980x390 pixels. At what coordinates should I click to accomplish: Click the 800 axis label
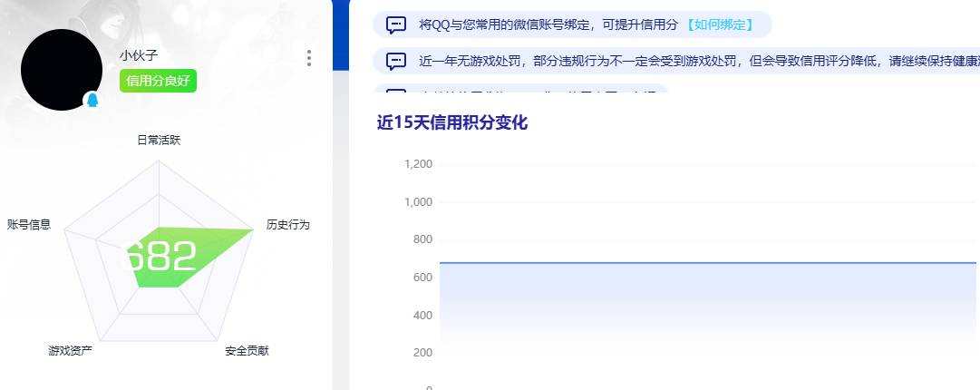(422, 239)
